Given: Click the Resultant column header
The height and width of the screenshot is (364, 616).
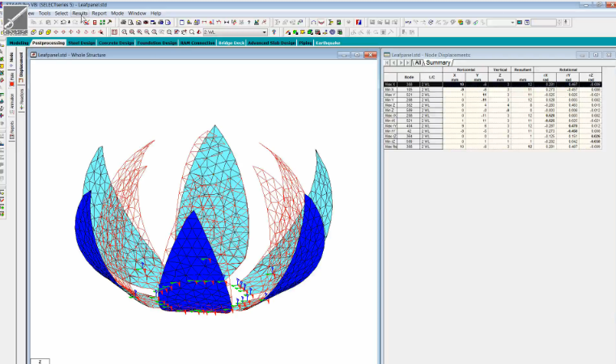Looking at the screenshot, I should pyautogui.click(x=522, y=70).
